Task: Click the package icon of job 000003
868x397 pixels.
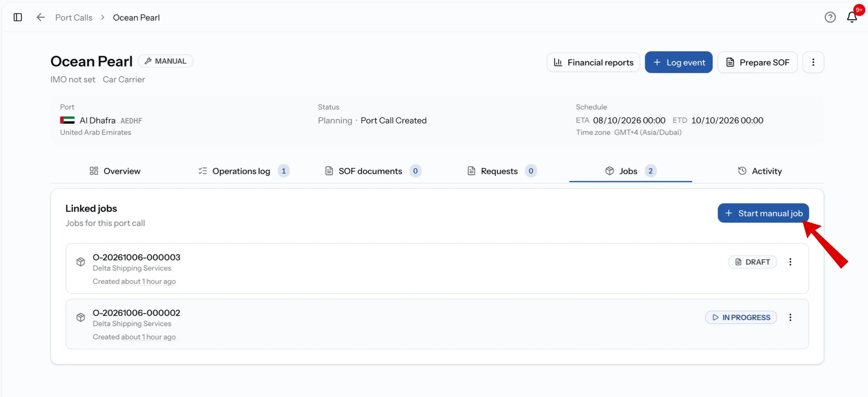Action: tap(81, 262)
